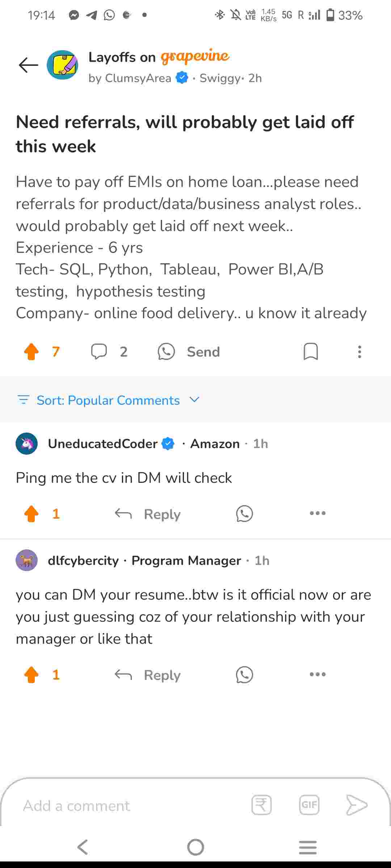
Task: Open the post's comments bubble icon
Action: coord(99,352)
